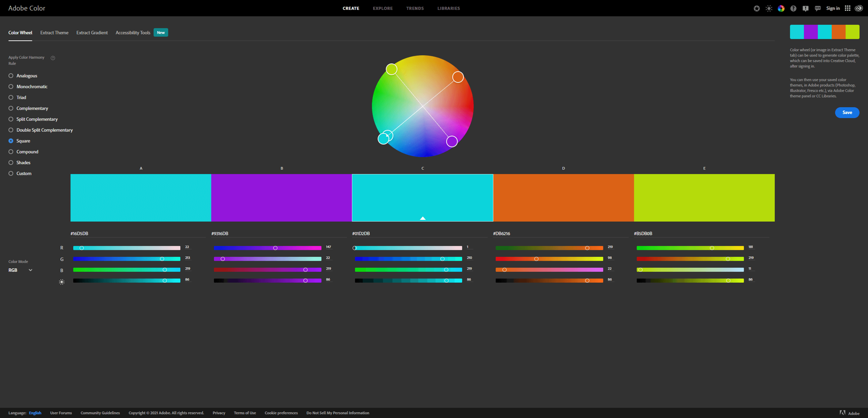Open the Terms of Use link in the footer
This screenshot has height=418, width=868.
tap(245, 413)
